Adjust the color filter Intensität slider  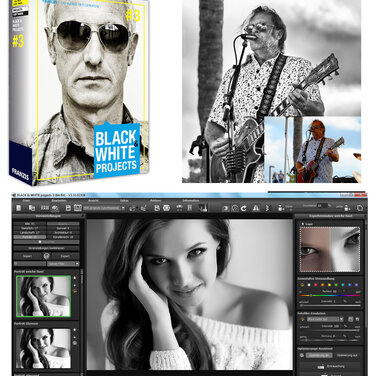tap(330, 305)
